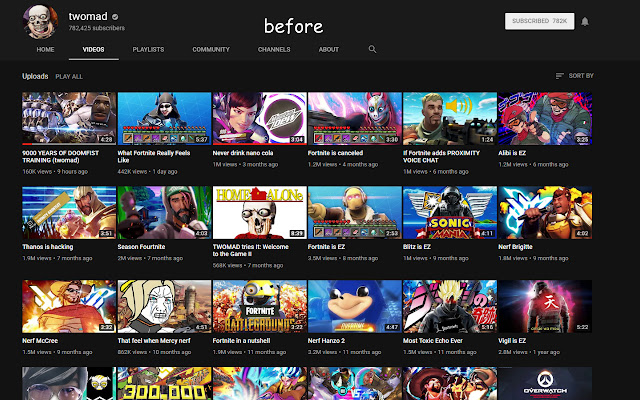Click the twomad channel name
Screen dimensions: 640x400
click(88, 16)
